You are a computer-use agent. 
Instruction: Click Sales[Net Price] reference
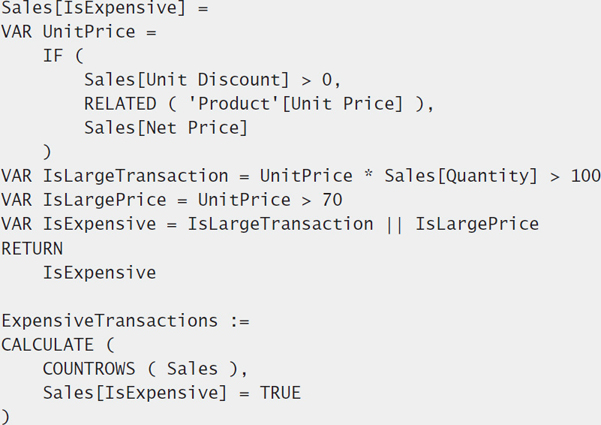[166, 128]
